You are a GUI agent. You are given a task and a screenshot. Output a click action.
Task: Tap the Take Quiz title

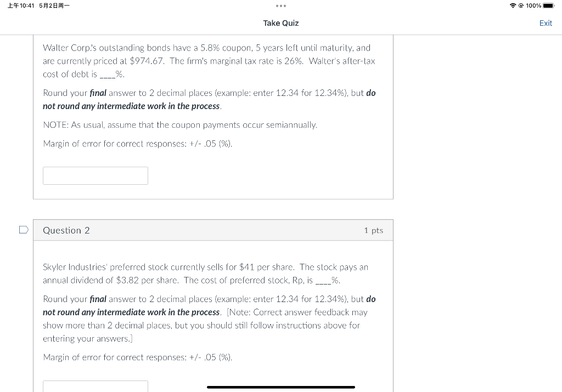click(x=281, y=23)
